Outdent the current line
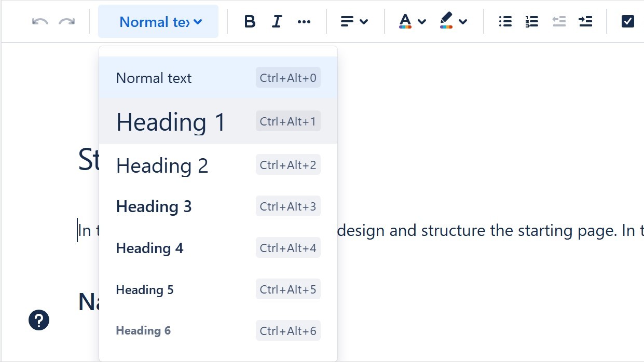Viewport: 644px width, 362px height. pos(558,21)
